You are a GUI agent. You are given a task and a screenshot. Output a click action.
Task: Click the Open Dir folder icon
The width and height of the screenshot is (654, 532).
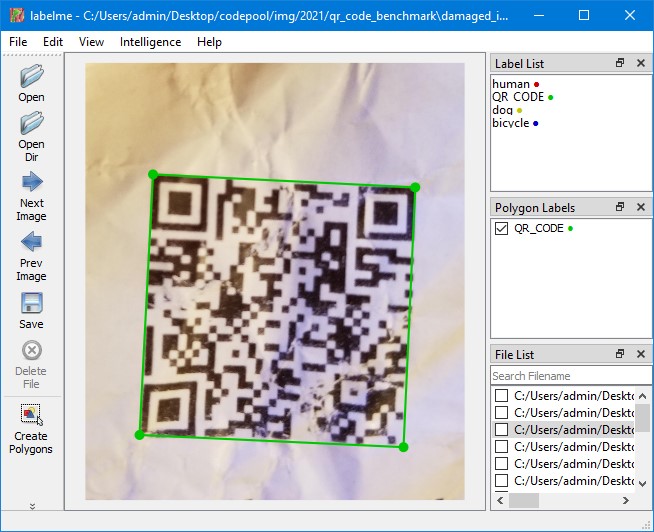pyautogui.click(x=31, y=124)
